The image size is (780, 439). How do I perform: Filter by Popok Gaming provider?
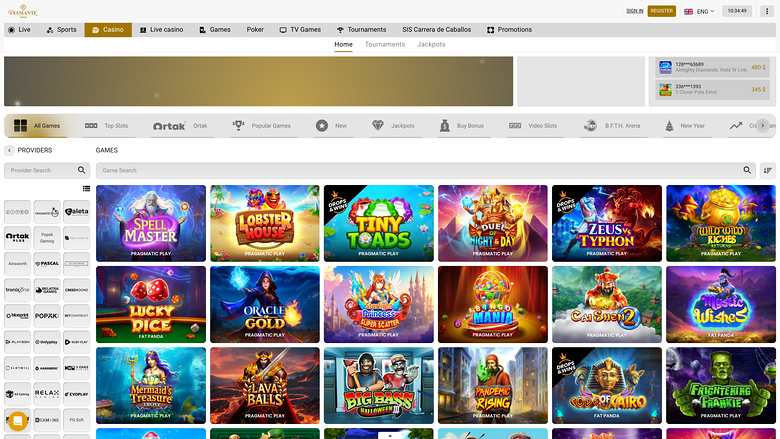47,238
